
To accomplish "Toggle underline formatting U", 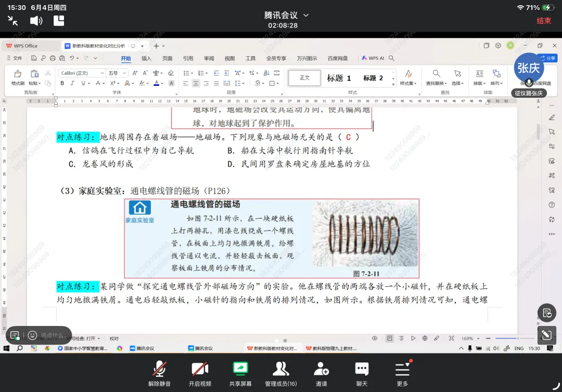I will (83, 83).
